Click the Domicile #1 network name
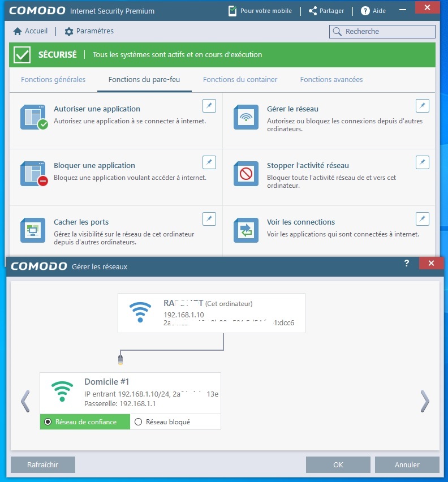This screenshot has height=482, width=448. pyautogui.click(x=106, y=382)
